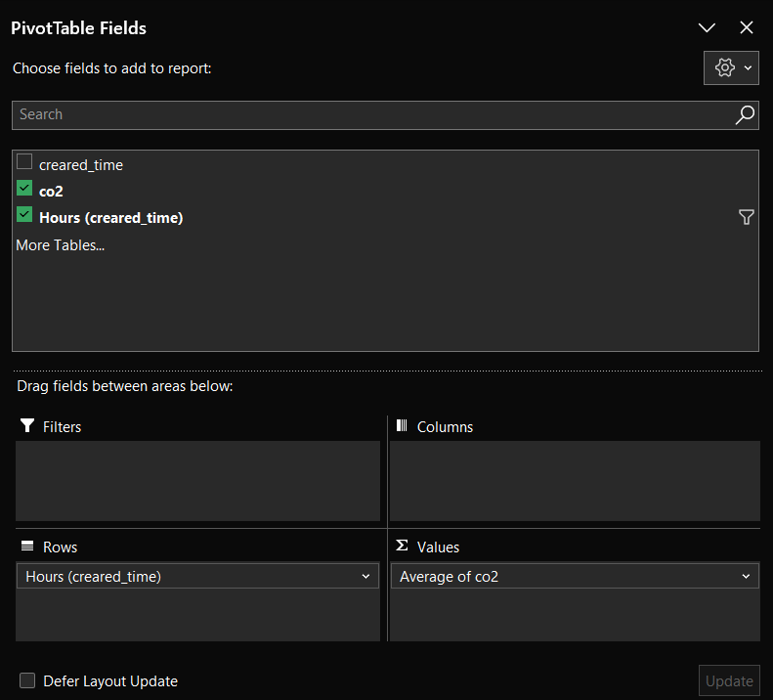The width and height of the screenshot is (773, 700).
Task: Click the Update button
Action: pos(729,680)
